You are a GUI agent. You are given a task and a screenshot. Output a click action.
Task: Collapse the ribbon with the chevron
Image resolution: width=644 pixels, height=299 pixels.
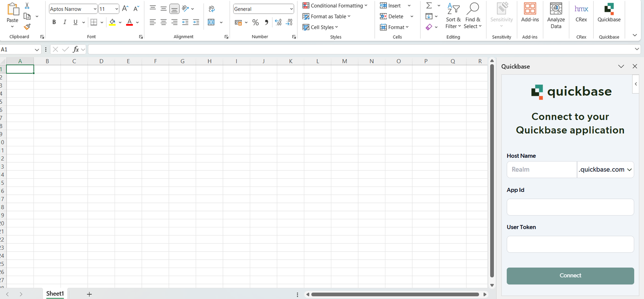pos(635,35)
